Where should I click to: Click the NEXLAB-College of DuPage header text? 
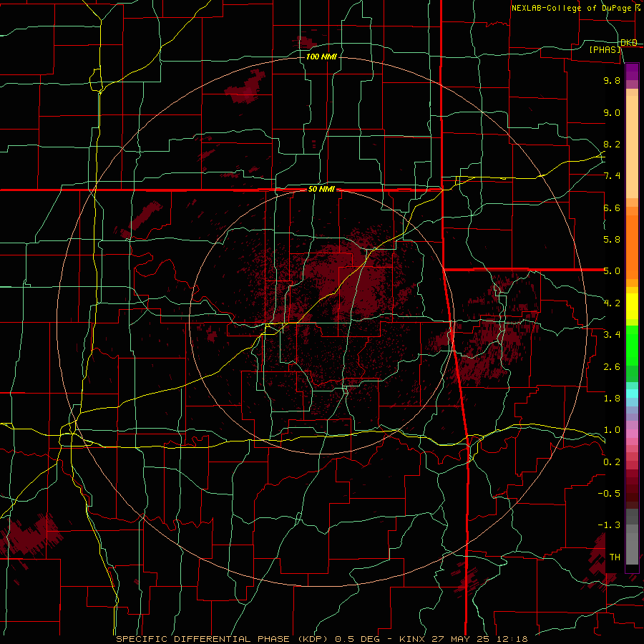tap(571, 8)
